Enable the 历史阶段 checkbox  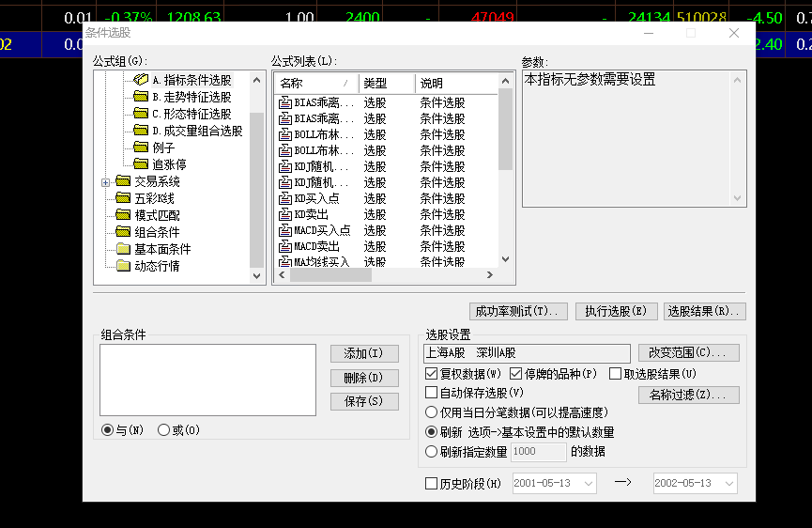point(432,484)
